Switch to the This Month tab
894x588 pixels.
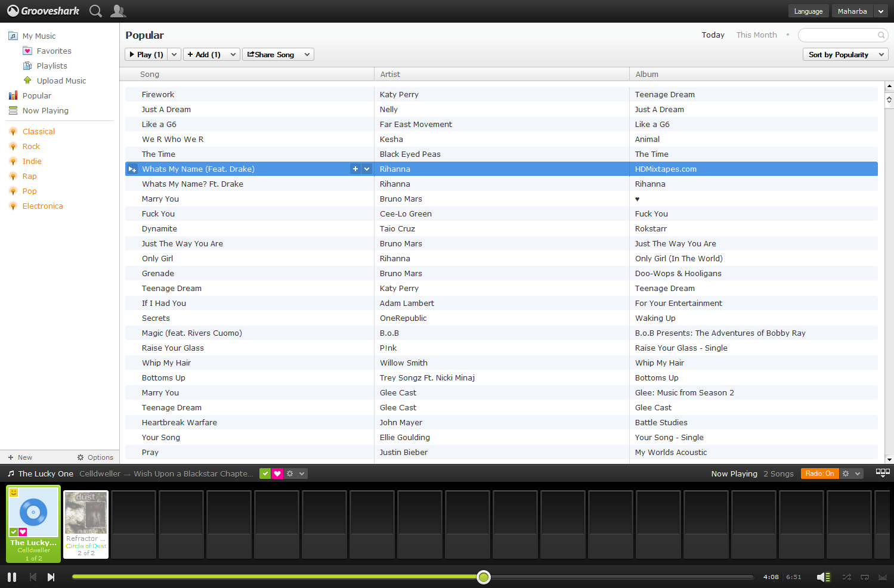click(756, 35)
